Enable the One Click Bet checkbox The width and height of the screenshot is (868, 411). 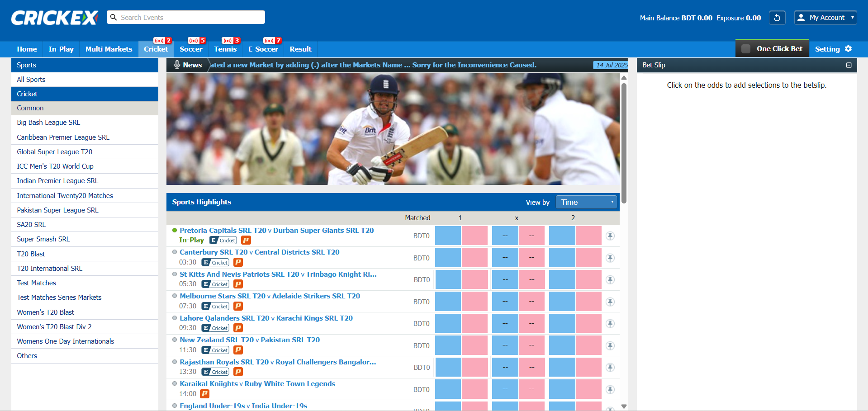tap(745, 48)
